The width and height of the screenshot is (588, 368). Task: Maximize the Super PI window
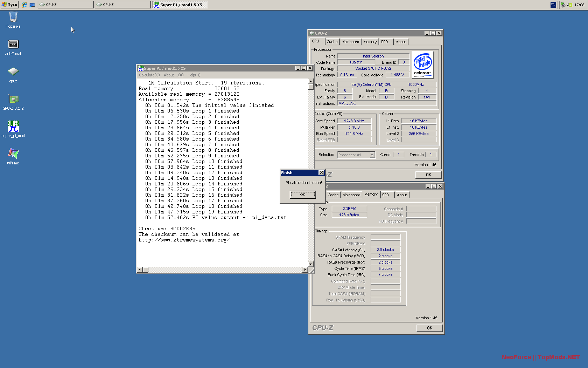click(304, 68)
